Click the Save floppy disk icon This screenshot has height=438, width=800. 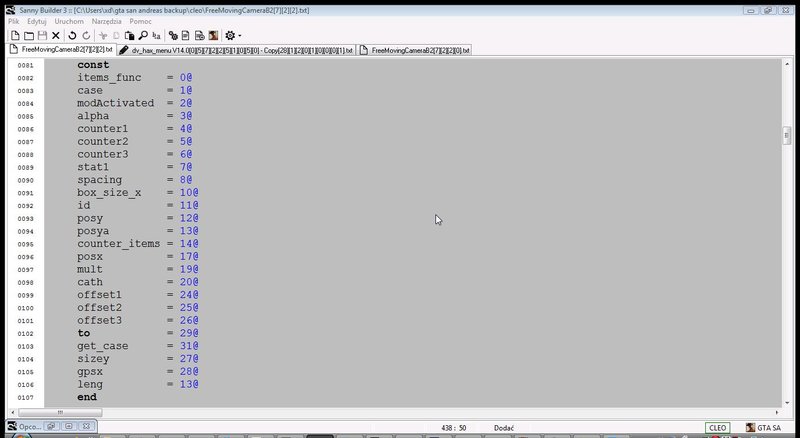pos(42,35)
